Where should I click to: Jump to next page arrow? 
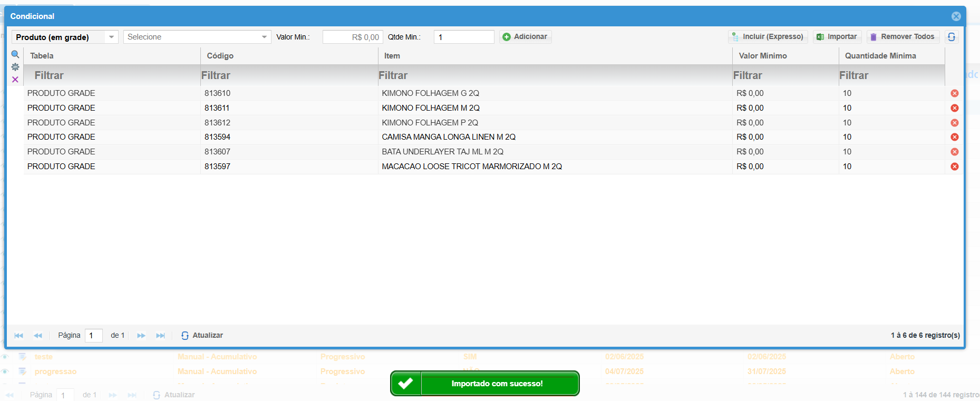(141, 336)
